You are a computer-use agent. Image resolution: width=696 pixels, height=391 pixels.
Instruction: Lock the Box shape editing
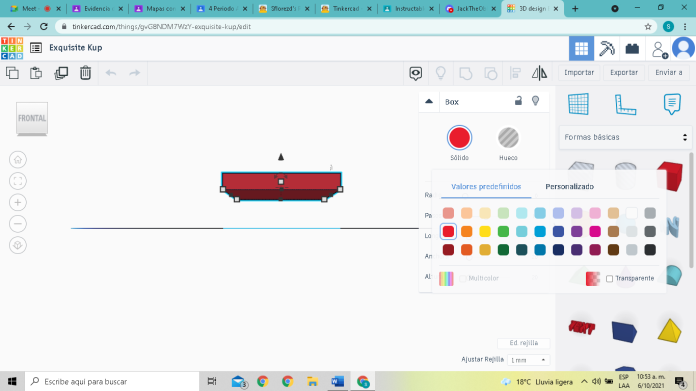tap(518, 101)
